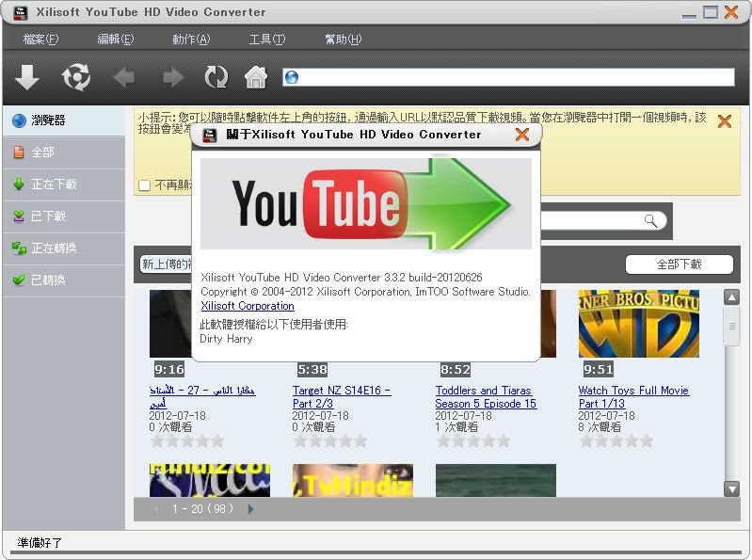Open the Arabic-titled video link with 27
Screen dimensions: 752x560
tap(202, 396)
